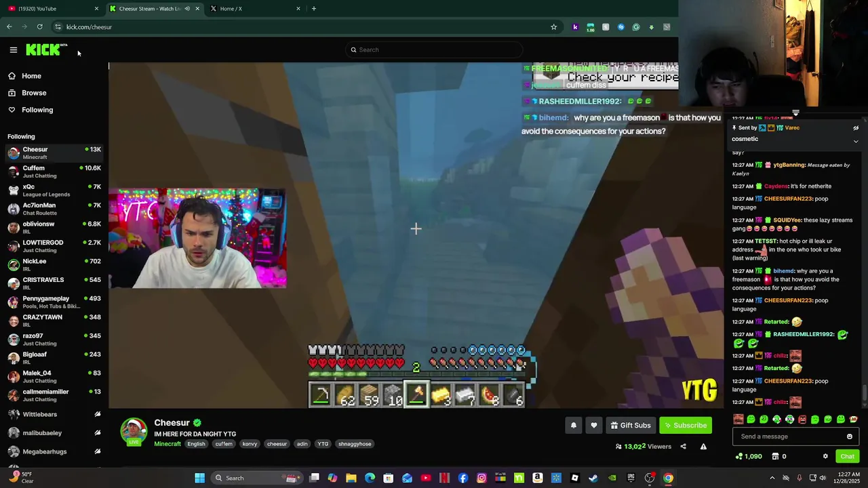Click the Minecraft category link
868x488 pixels.
coord(167,444)
